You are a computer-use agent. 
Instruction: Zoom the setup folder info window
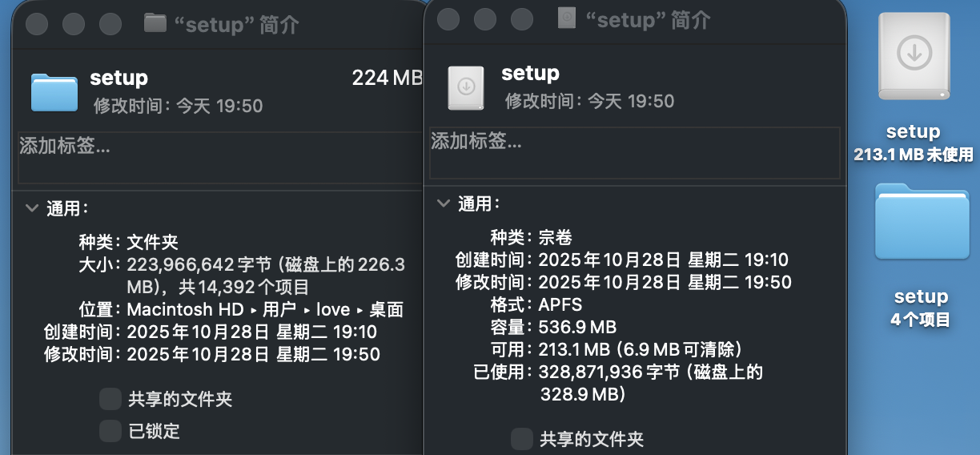pos(110,24)
